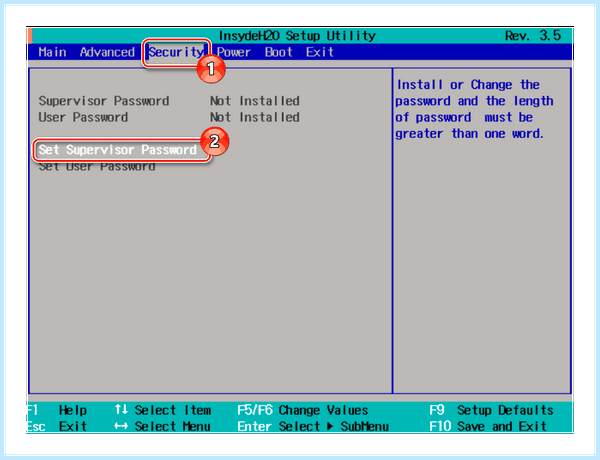
Task: Click User Password's Not Installed value
Action: [254, 117]
